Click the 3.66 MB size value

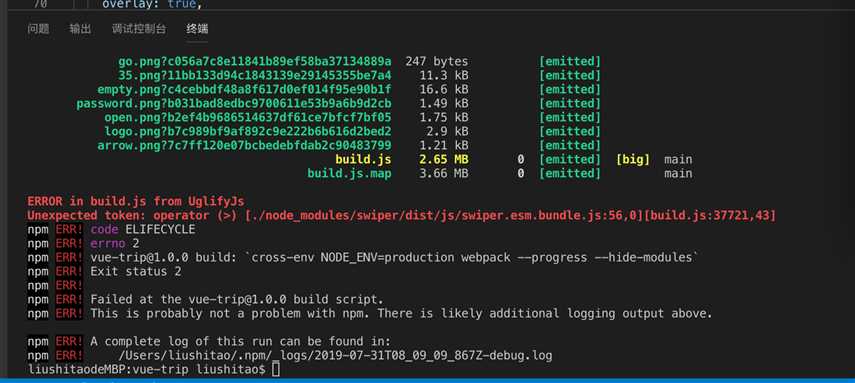[444, 173]
